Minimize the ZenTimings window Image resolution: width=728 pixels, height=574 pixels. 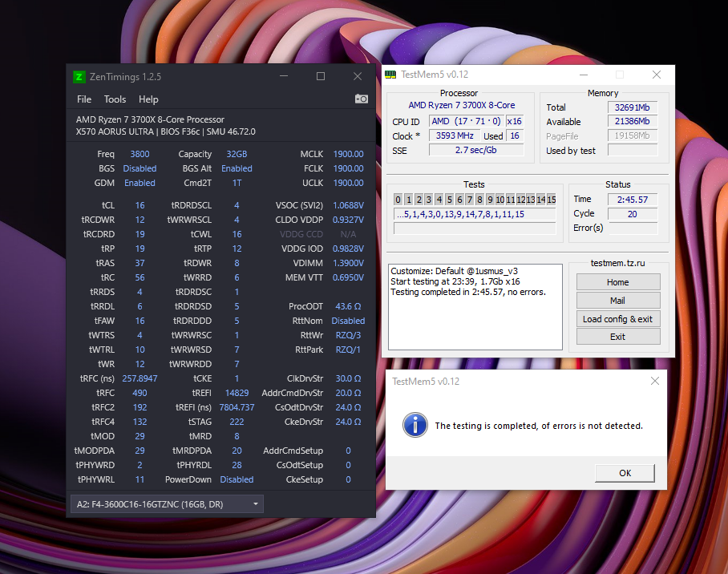click(x=284, y=76)
